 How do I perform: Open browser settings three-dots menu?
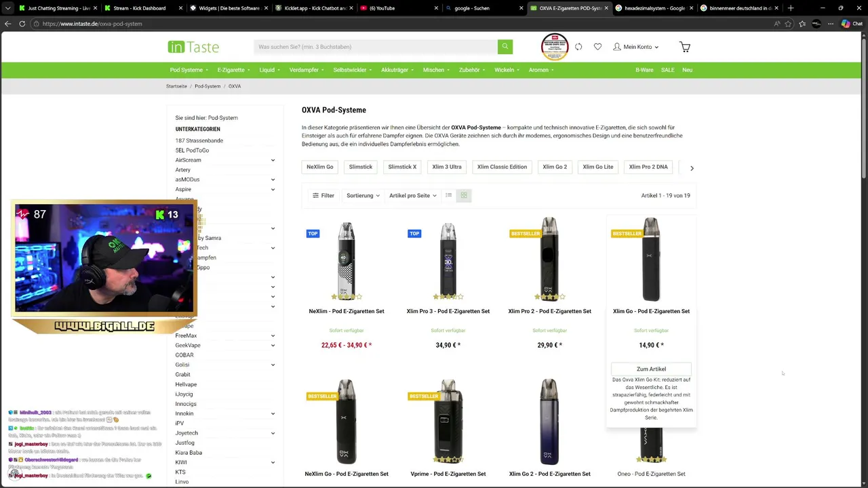[x=830, y=23]
